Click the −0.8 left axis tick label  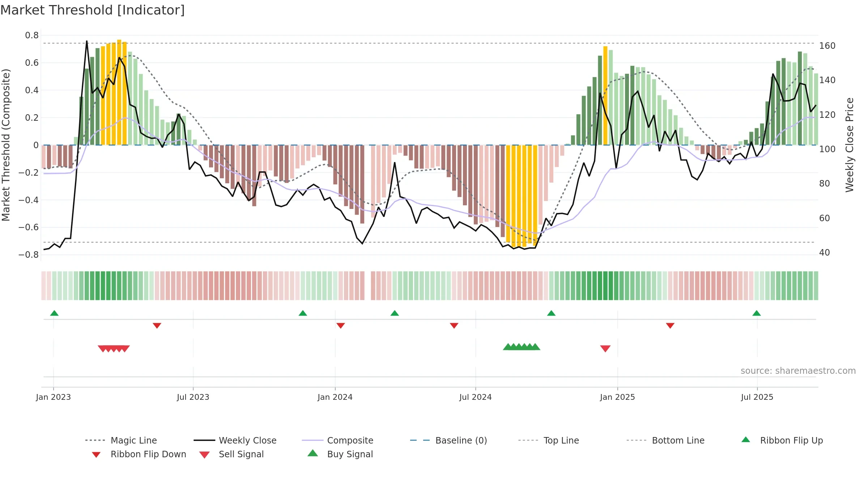coord(29,255)
